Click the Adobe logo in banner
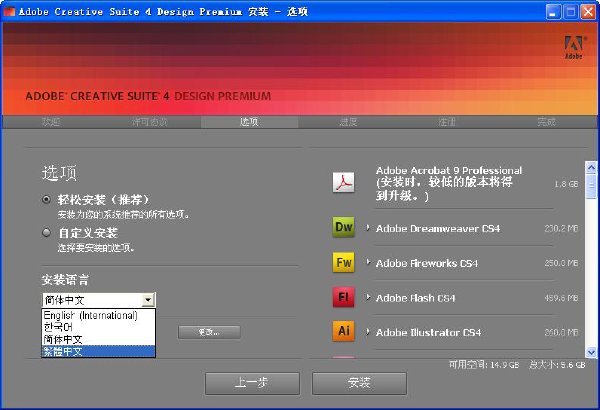The width and height of the screenshot is (600, 410). point(573,47)
